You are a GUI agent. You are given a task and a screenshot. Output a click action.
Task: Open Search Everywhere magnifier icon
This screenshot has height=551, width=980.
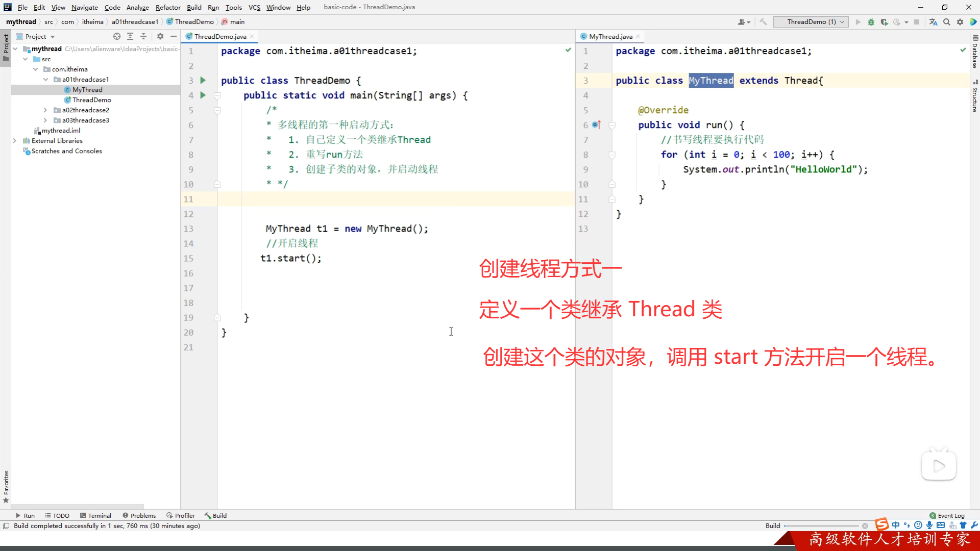coord(947,22)
